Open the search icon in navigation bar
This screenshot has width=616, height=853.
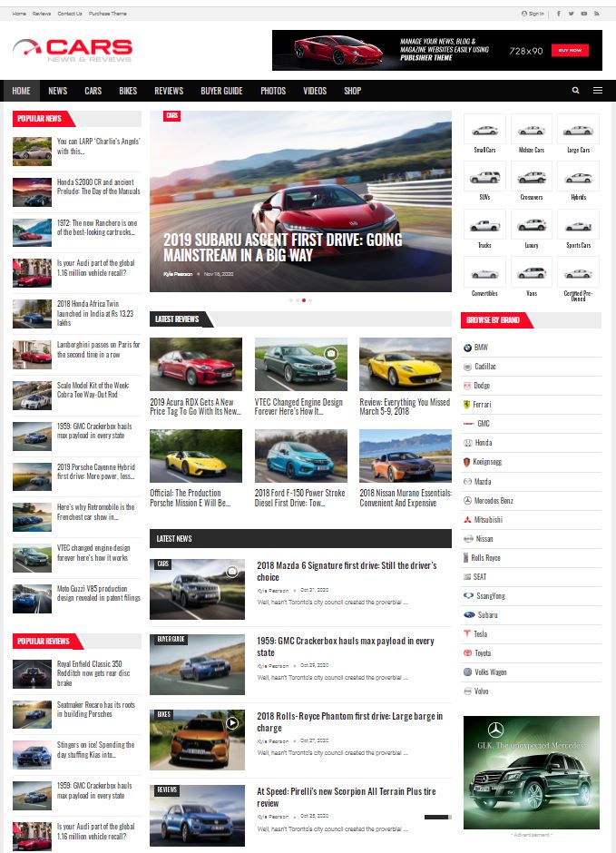coord(575,91)
